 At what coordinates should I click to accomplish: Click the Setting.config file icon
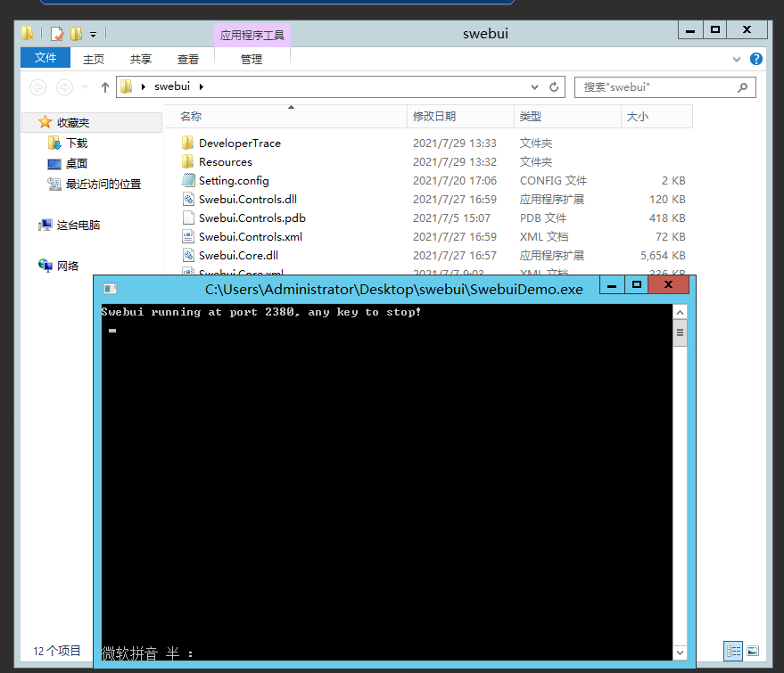coord(188,180)
